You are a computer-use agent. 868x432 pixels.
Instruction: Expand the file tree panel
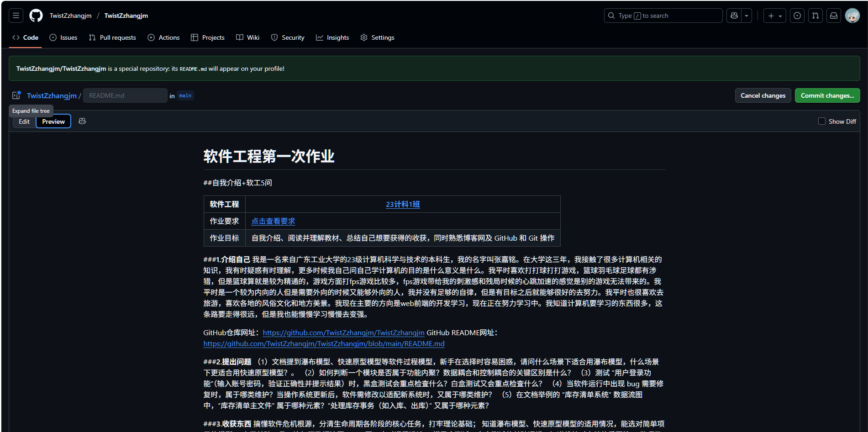[16, 95]
